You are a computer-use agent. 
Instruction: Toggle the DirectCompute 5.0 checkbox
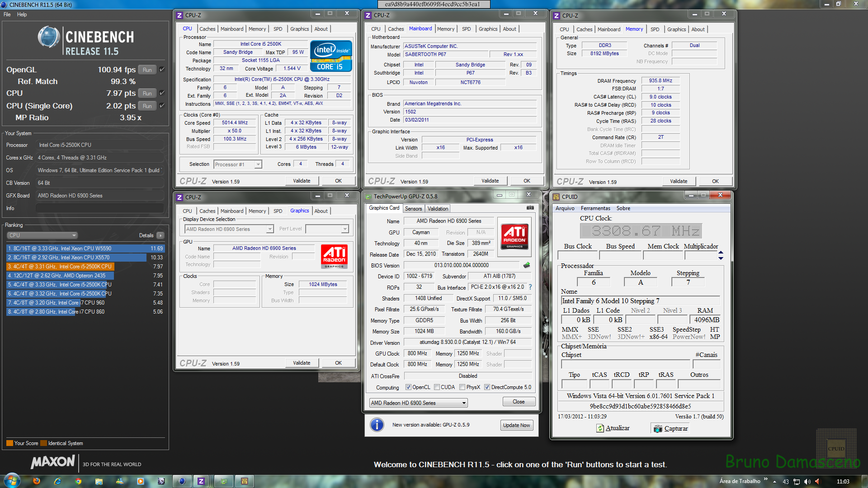487,387
